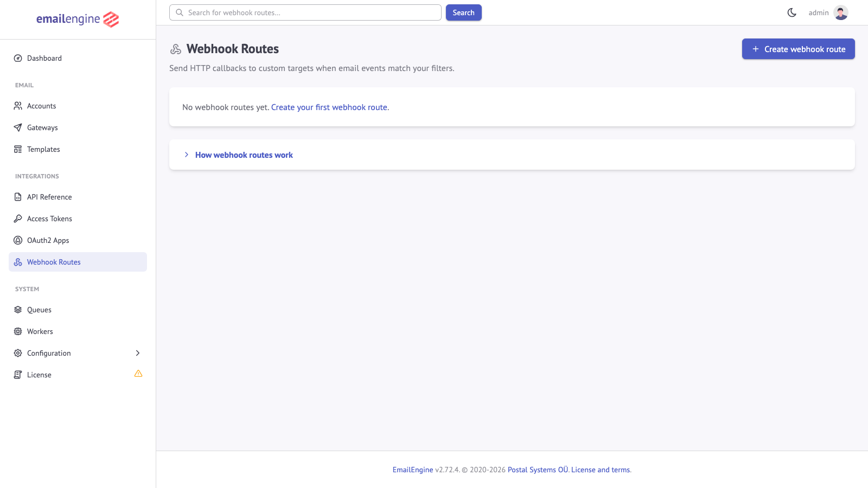Click the Gateways paper plane icon

pyautogui.click(x=18, y=127)
